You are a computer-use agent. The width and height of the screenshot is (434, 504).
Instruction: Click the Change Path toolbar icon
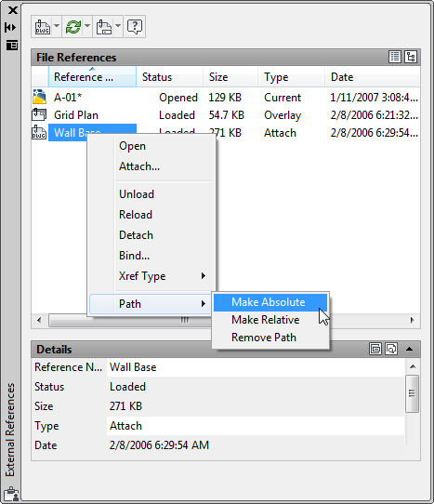pyautogui.click(x=104, y=27)
